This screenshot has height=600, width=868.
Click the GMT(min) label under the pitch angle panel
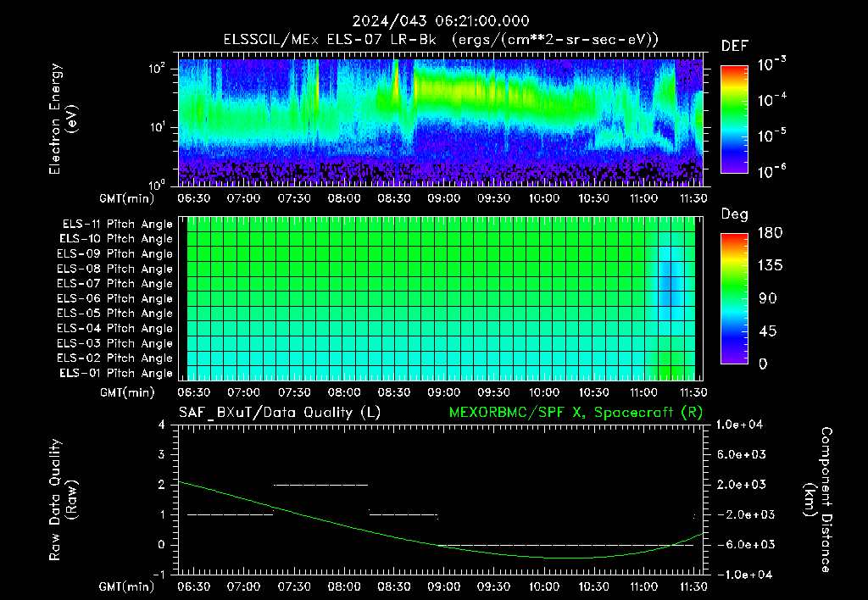point(127,392)
